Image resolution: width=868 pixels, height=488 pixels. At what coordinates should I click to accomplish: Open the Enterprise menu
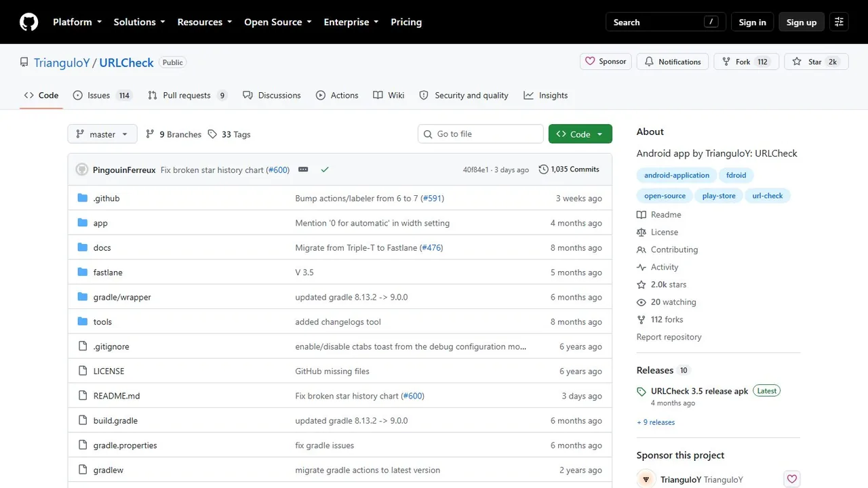(x=351, y=22)
